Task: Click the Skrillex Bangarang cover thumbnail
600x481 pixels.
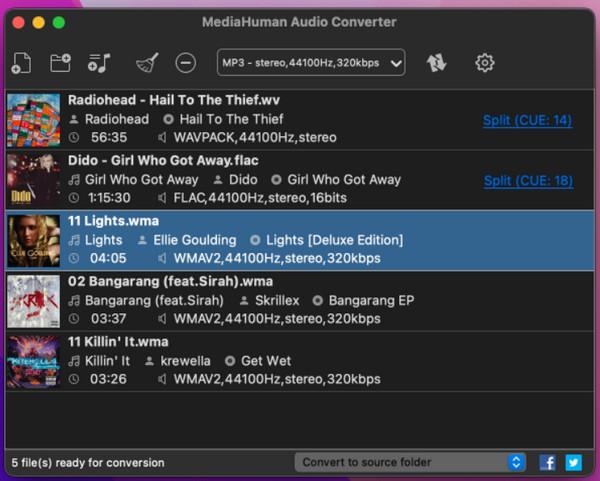Action: [34, 301]
